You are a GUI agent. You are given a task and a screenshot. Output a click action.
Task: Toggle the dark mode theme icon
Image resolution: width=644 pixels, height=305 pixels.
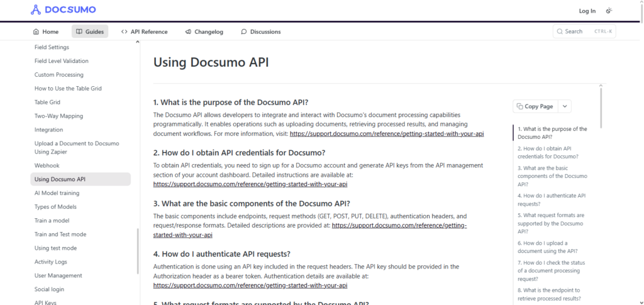click(609, 11)
